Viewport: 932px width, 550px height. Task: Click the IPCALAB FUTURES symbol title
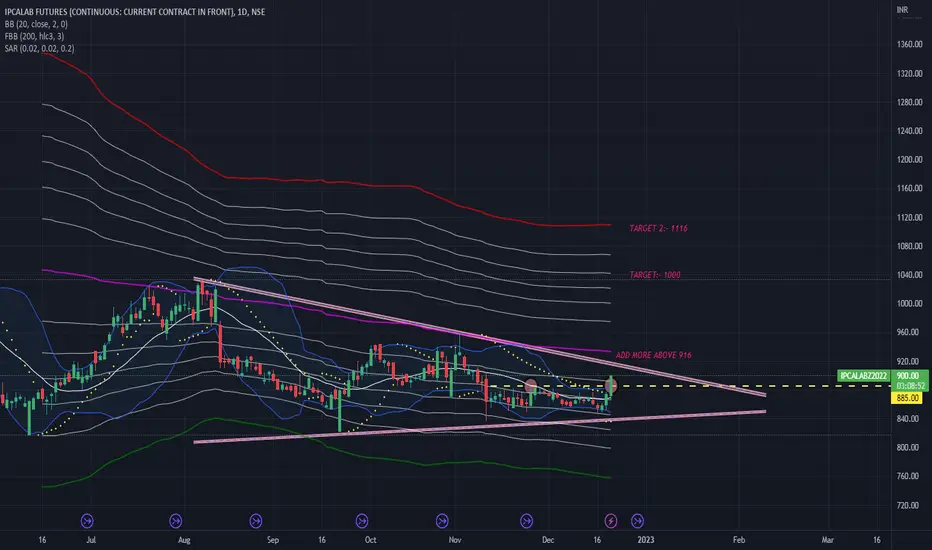134,12
